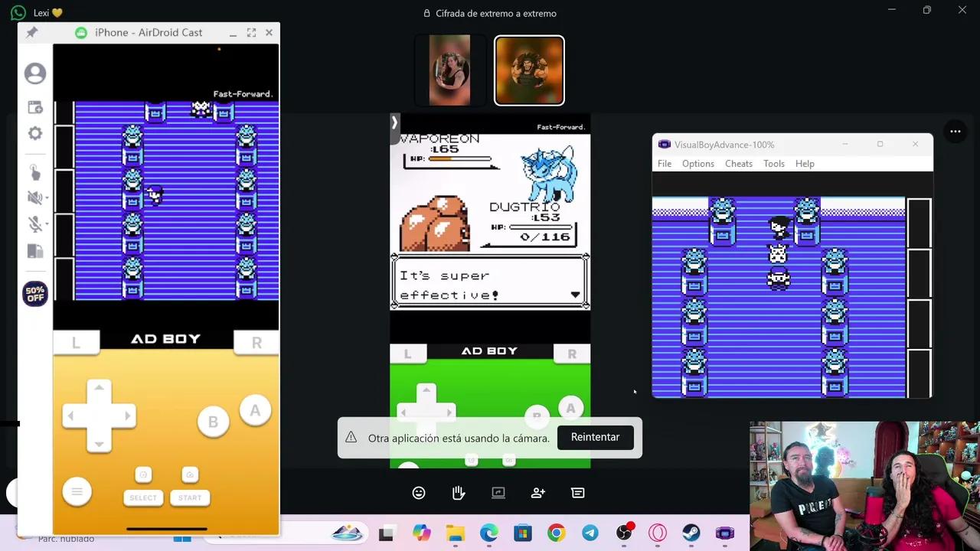The height and width of the screenshot is (551, 980).
Task: Click the share screen icon in call toolbar
Action: pyautogui.click(x=498, y=493)
